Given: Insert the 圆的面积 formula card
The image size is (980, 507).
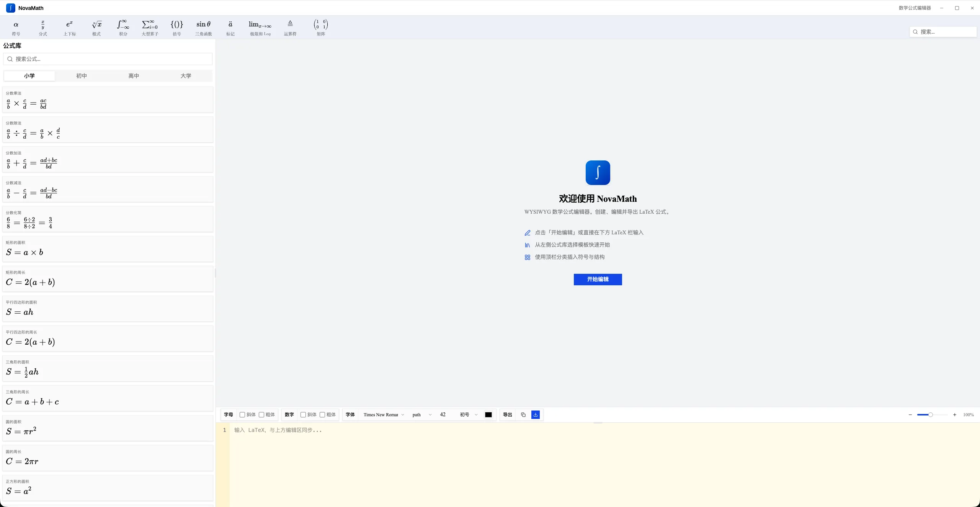Looking at the screenshot, I should (108, 428).
